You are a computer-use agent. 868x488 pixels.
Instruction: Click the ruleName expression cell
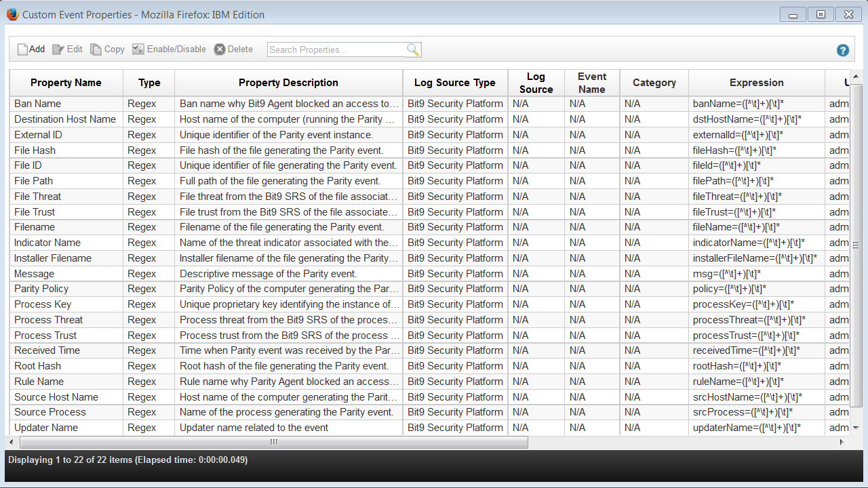(757, 382)
